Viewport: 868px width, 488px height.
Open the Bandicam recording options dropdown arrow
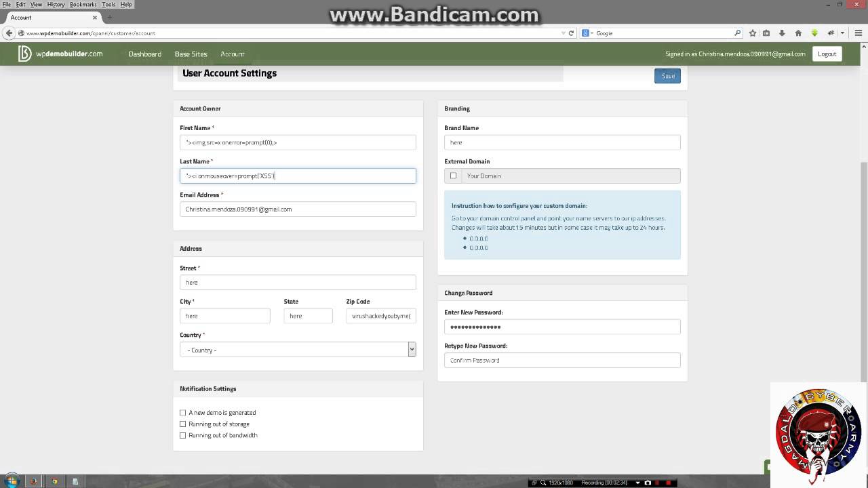[637, 483]
